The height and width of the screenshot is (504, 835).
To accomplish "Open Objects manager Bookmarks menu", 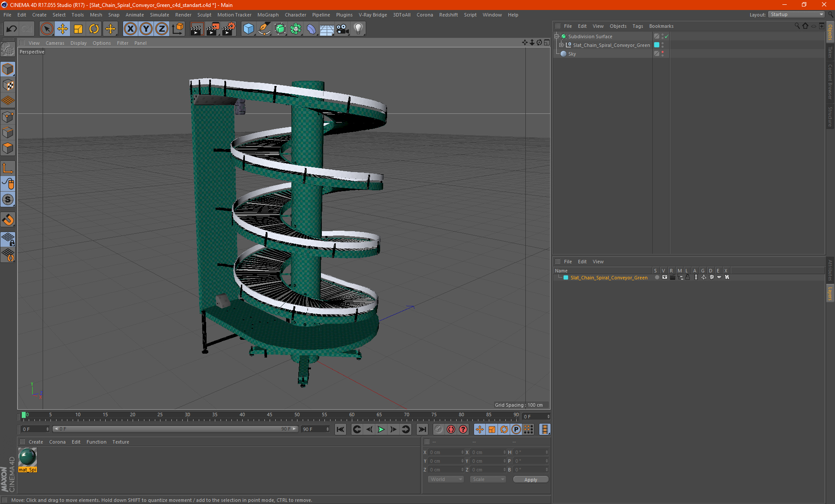I will pyautogui.click(x=661, y=26).
